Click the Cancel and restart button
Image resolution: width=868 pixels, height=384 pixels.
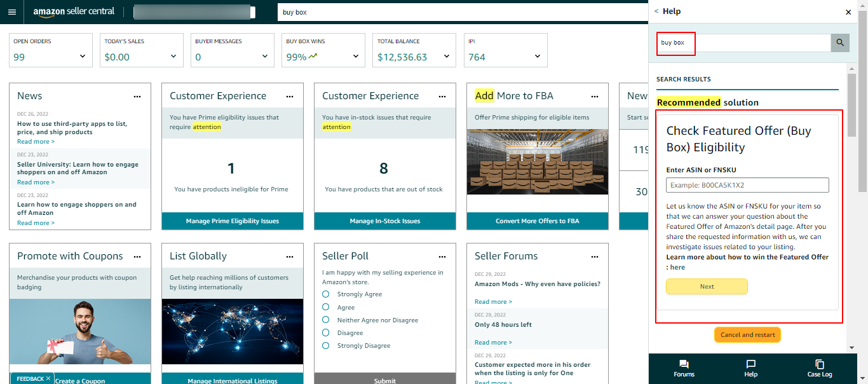click(747, 335)
